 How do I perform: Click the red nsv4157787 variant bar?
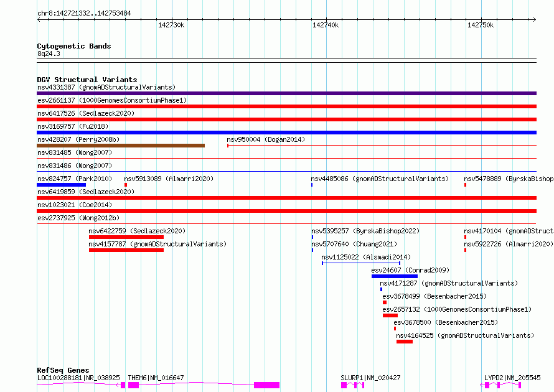[126, 250]
